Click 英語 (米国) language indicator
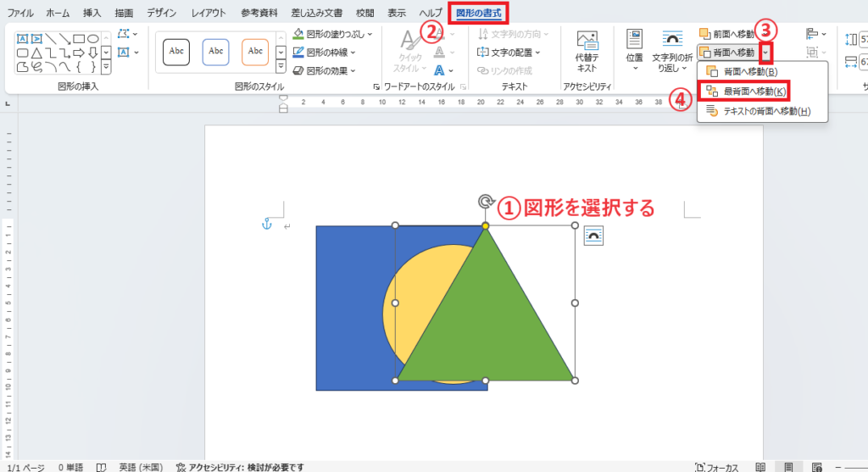Screen dimensions: 868x472 click(x=142, y=467)
